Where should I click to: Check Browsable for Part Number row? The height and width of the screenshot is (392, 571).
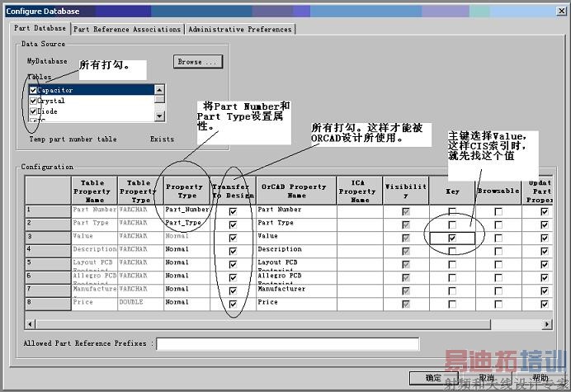tap(498, 211)
